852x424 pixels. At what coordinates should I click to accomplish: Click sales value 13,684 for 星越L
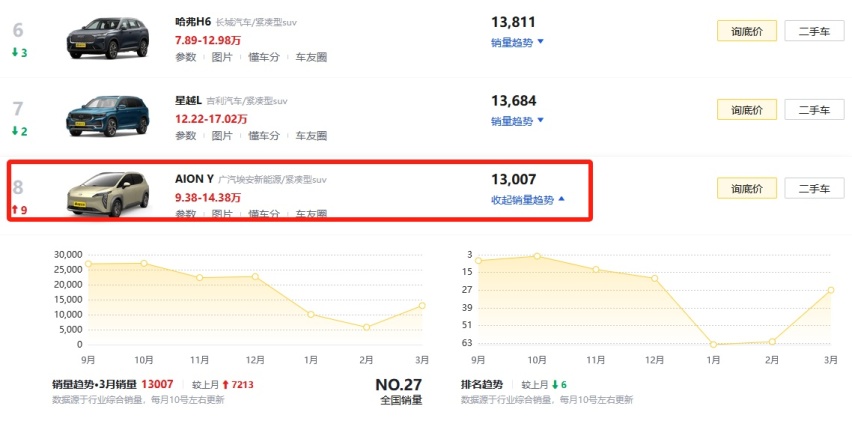point(513,101)
